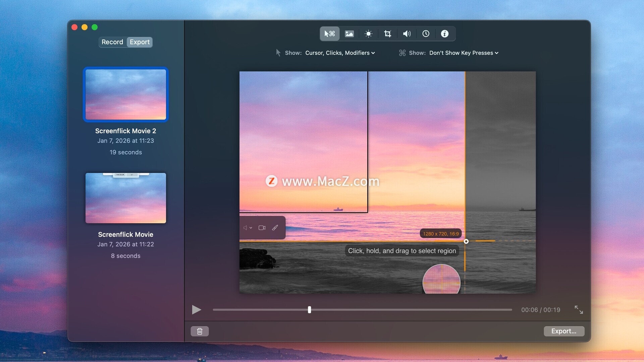Switch to the Record tab
Screen dimensions: 644x362
click(x=112, y=42)
